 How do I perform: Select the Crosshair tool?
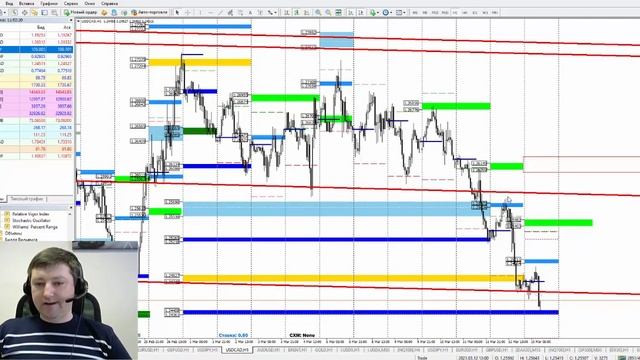coord(188,13)
